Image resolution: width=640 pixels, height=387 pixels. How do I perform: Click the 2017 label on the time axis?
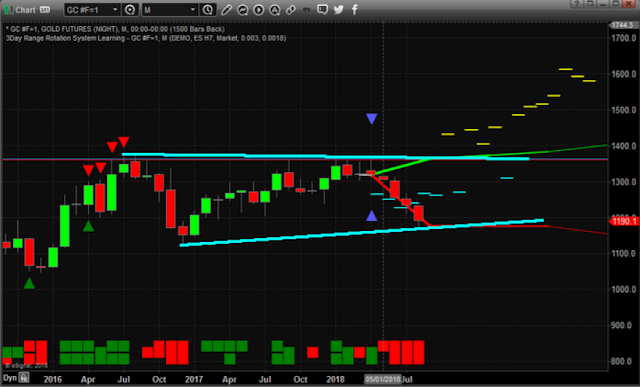[x=194, y=379]
